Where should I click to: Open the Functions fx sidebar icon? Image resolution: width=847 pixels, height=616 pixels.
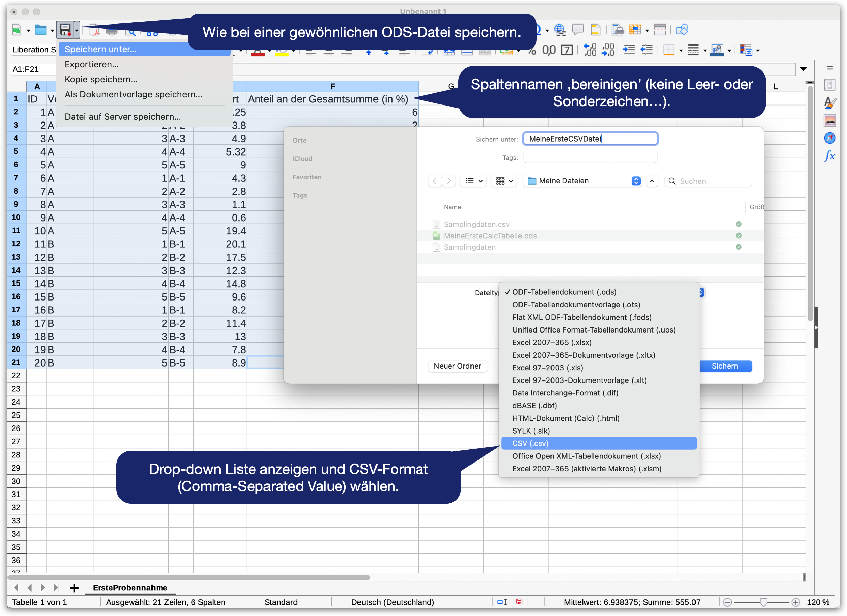829,156
